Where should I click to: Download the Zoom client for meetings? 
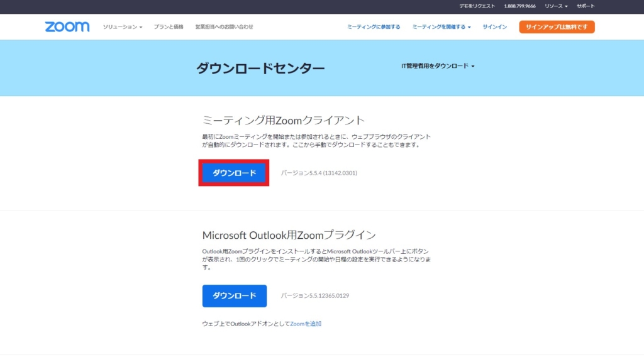point(234,173)
